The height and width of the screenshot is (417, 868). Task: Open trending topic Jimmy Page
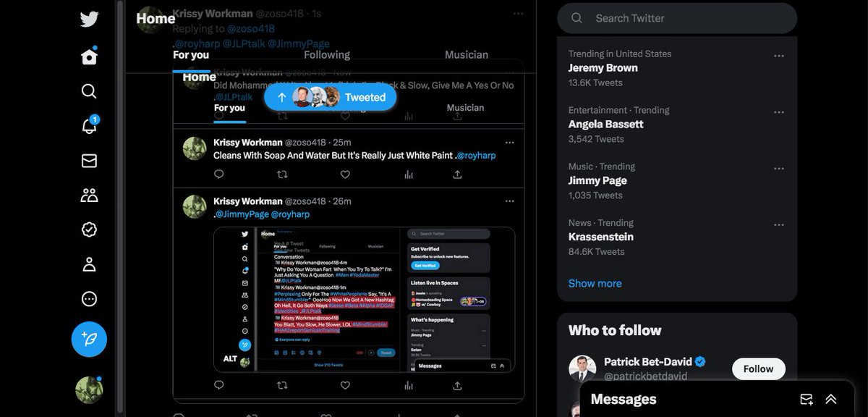[597, 181]
